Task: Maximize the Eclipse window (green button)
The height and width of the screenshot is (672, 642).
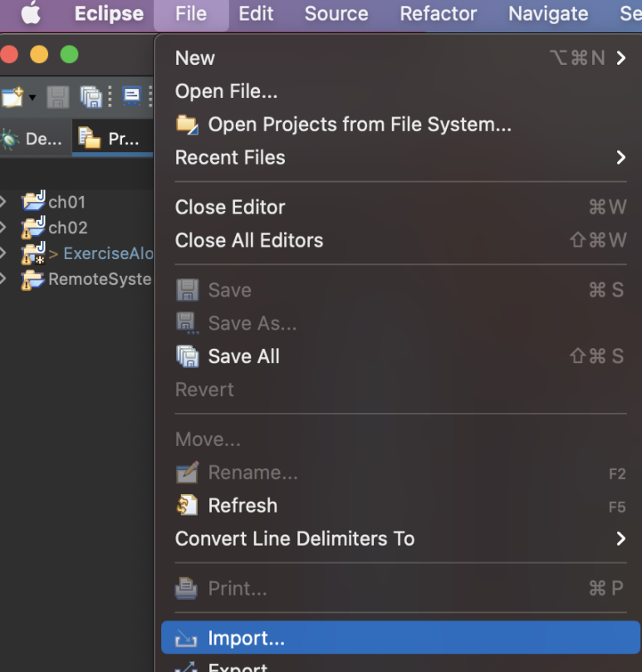Action: pos(70,55)
